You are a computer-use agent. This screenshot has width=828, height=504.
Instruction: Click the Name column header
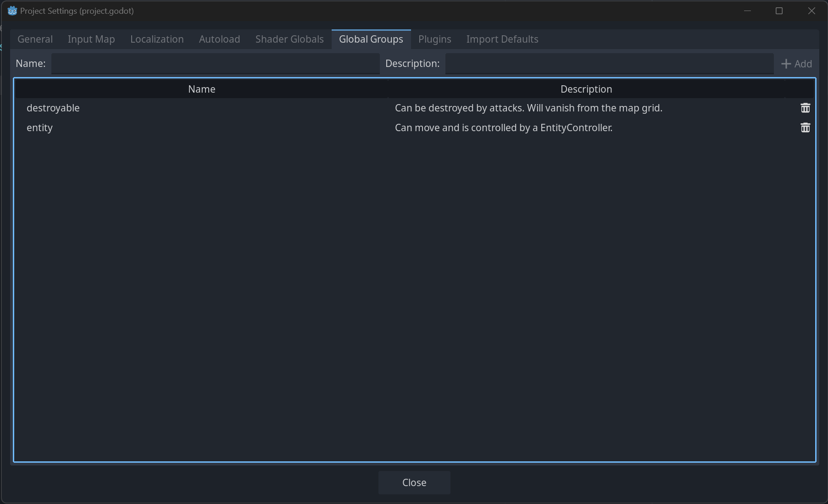202,89
